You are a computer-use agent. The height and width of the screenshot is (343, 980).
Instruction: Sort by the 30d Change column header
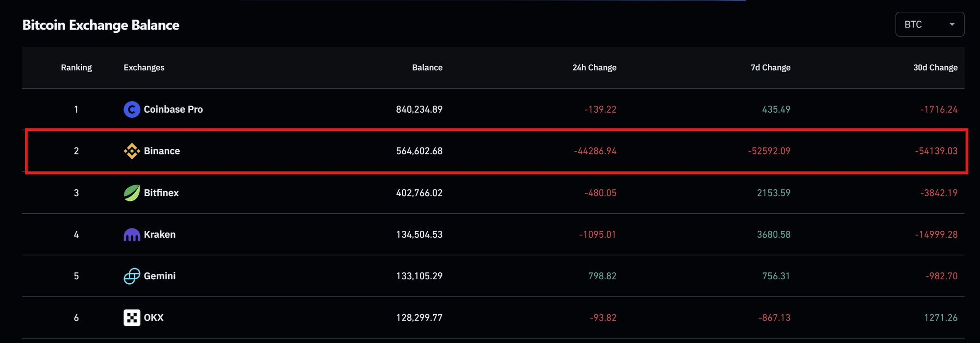[x=935, y=68]
